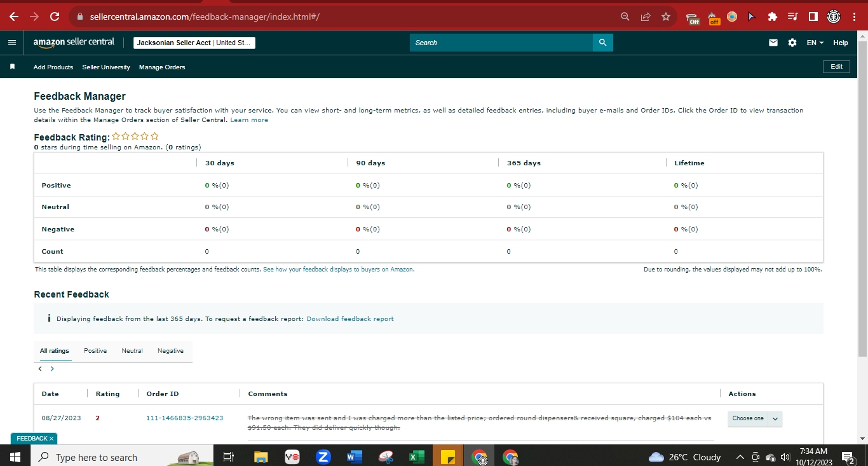Open File Explorer from the taskbar
The image size is (868, 466).
tap(261, 456)
